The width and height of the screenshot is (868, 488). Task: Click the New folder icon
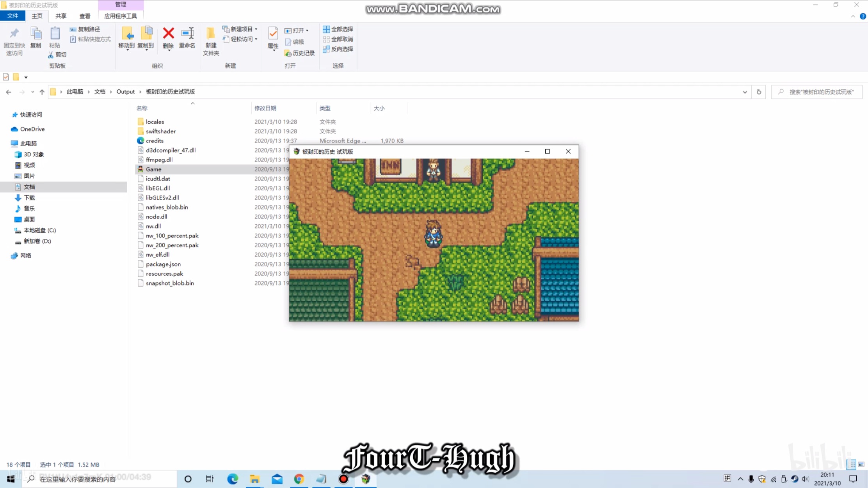tap(211, 34)
